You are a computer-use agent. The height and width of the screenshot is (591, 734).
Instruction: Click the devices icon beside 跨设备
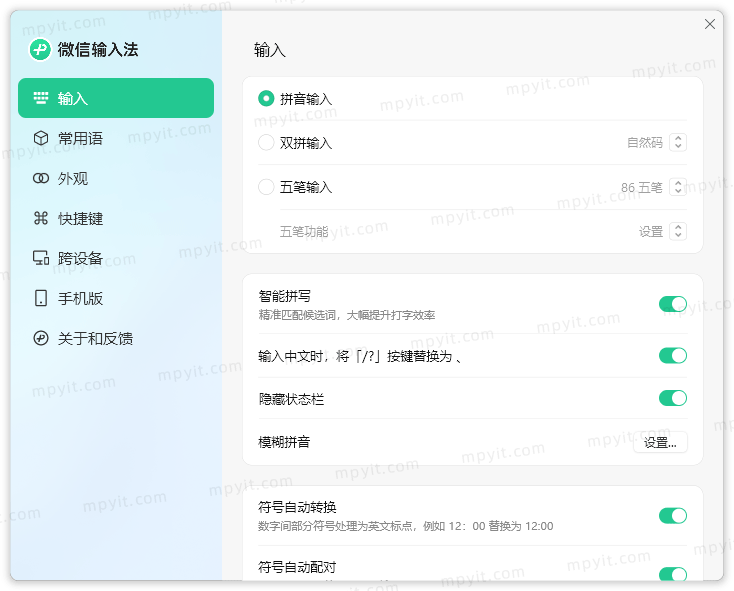click(41, 258)
